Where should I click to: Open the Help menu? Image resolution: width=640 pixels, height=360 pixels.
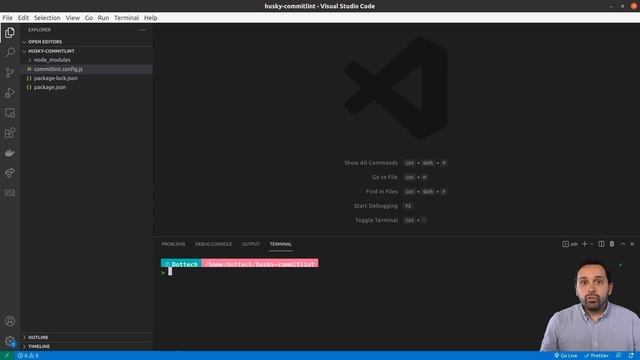pyautogui.click(x=151, y=18)
